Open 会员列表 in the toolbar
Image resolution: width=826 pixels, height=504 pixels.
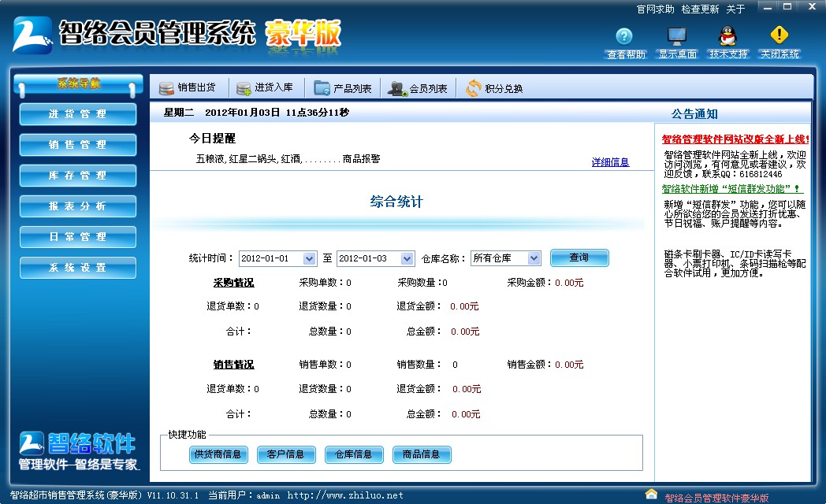[419, 88]
